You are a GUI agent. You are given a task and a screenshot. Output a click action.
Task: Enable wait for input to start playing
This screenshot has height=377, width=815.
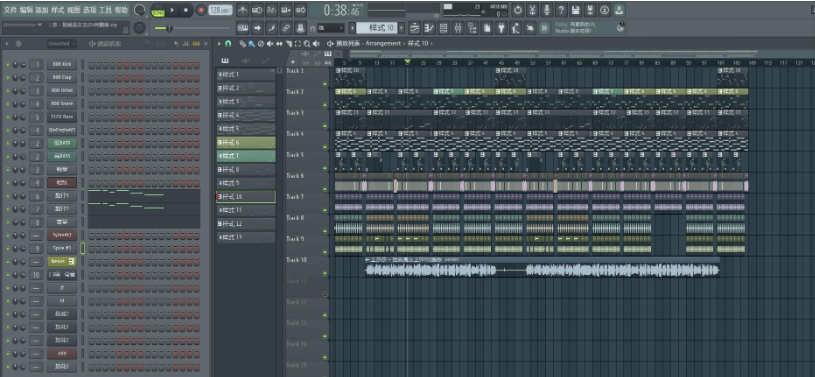pyautogui.click(x=257, y=10)
